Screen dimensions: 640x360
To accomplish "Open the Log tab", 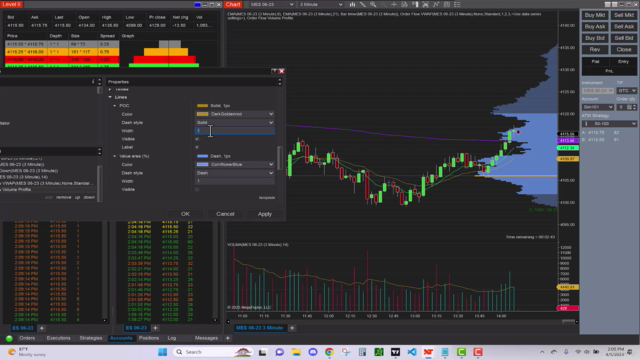I will pos(172,338).
